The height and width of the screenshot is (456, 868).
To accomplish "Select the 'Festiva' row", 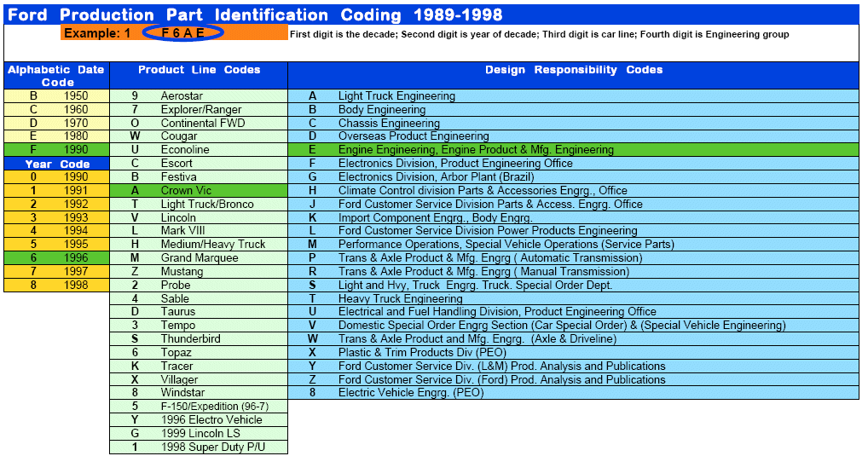I will (x=199, y=177).
